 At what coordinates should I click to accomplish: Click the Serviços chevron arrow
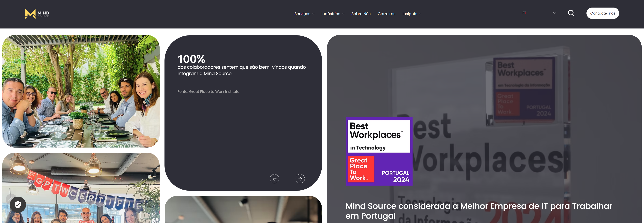click(313, 14)
